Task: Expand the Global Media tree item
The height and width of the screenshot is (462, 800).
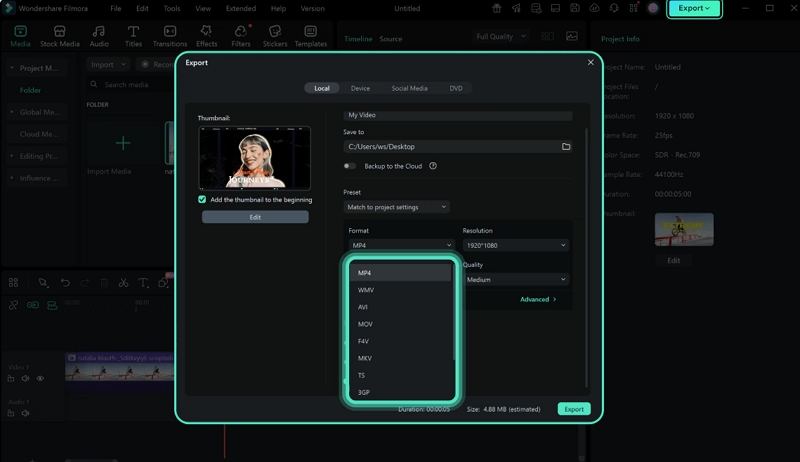Action: point(12,112)
